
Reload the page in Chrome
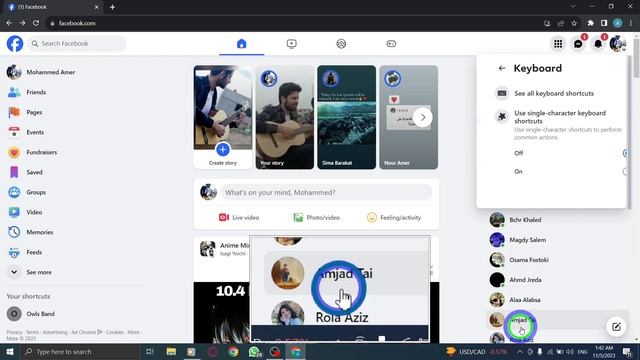[x=36, y=23]
